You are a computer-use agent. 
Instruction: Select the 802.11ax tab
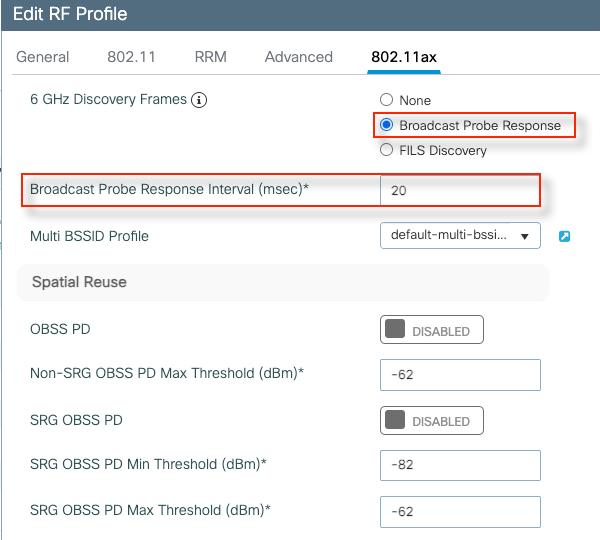404,57
